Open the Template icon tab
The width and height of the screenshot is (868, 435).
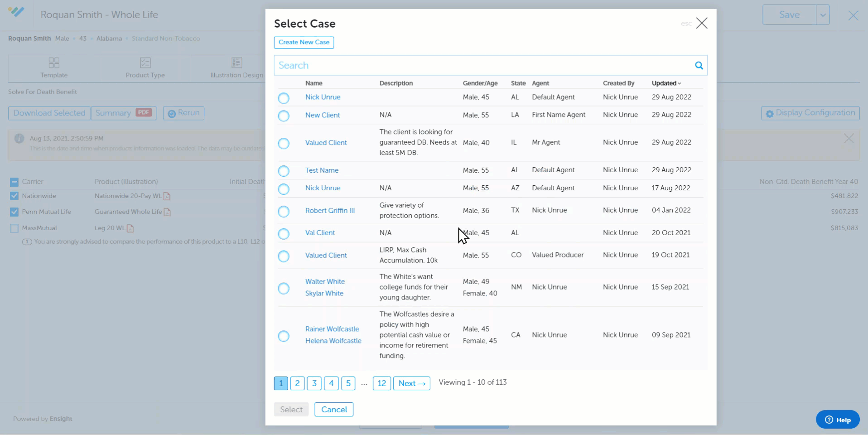click(x=54, y=68)
